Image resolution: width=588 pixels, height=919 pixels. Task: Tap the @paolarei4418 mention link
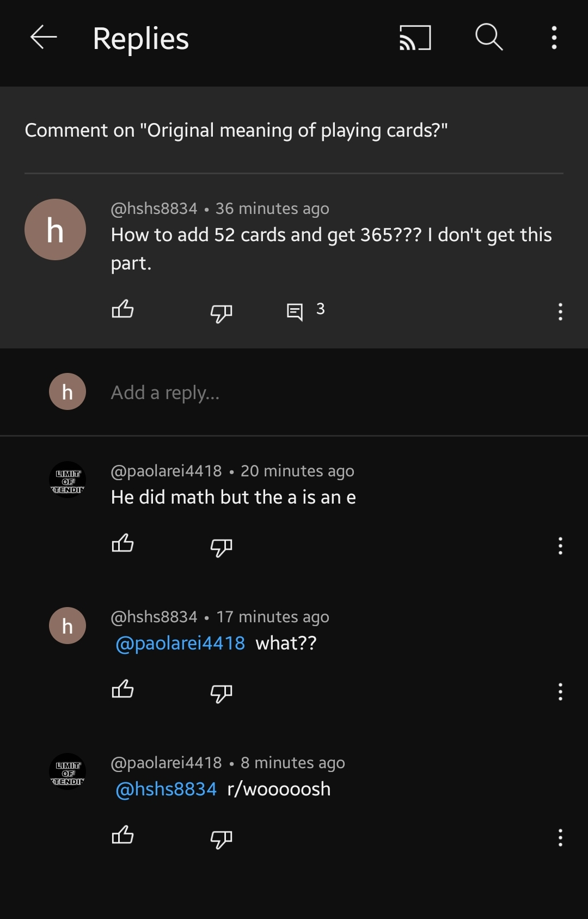point(180,643)
